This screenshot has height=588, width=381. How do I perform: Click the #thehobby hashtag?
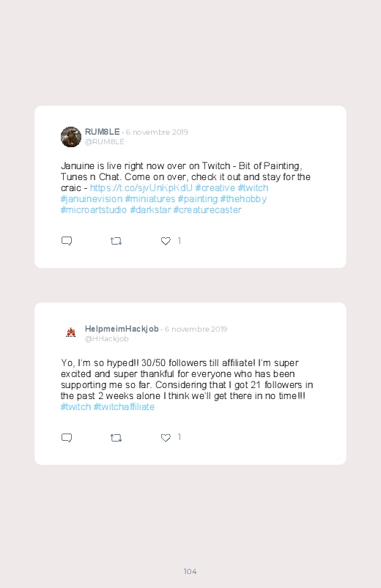(x=243, y=198)
